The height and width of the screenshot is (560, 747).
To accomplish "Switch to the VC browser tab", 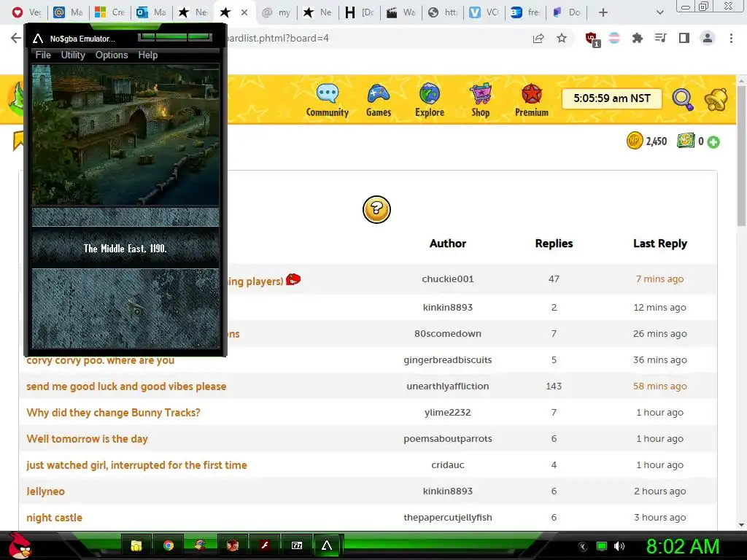I will 484,12.
